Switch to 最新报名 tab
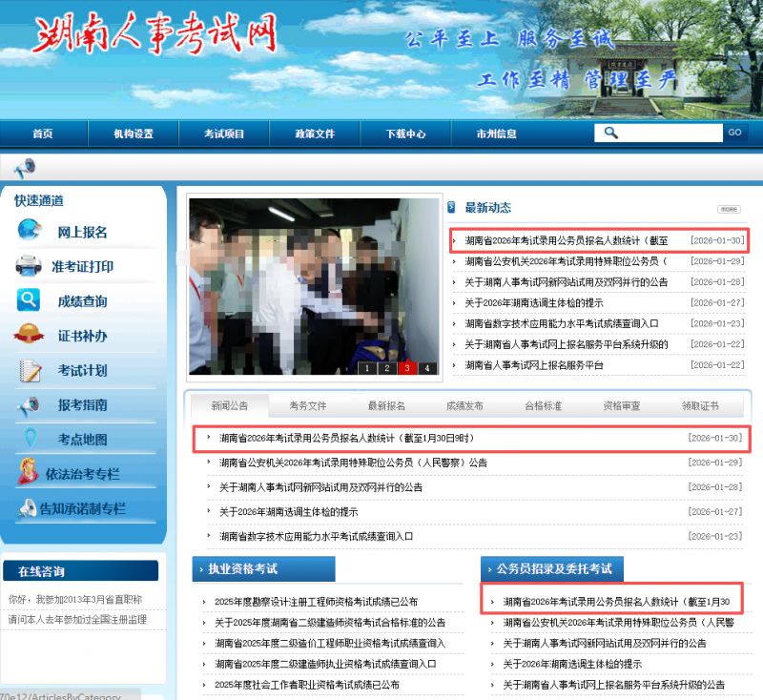Screen dimensions: 763x700 [x=386, y=405]
